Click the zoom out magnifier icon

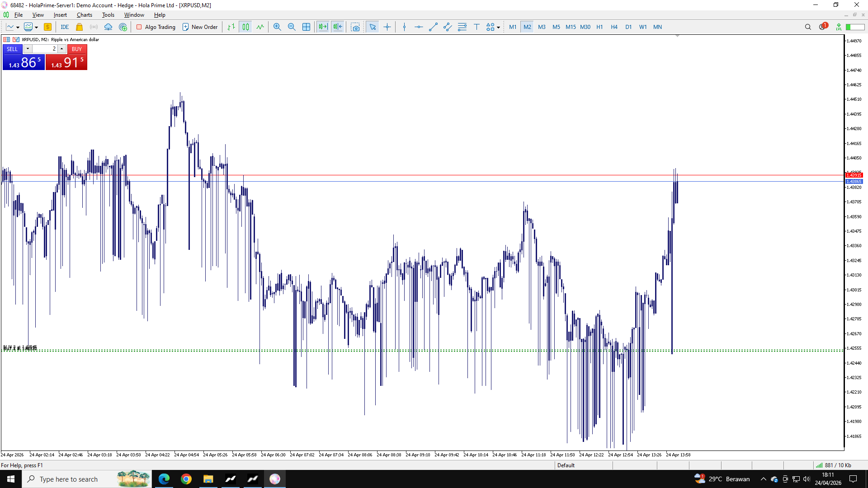tap(292, 27)
